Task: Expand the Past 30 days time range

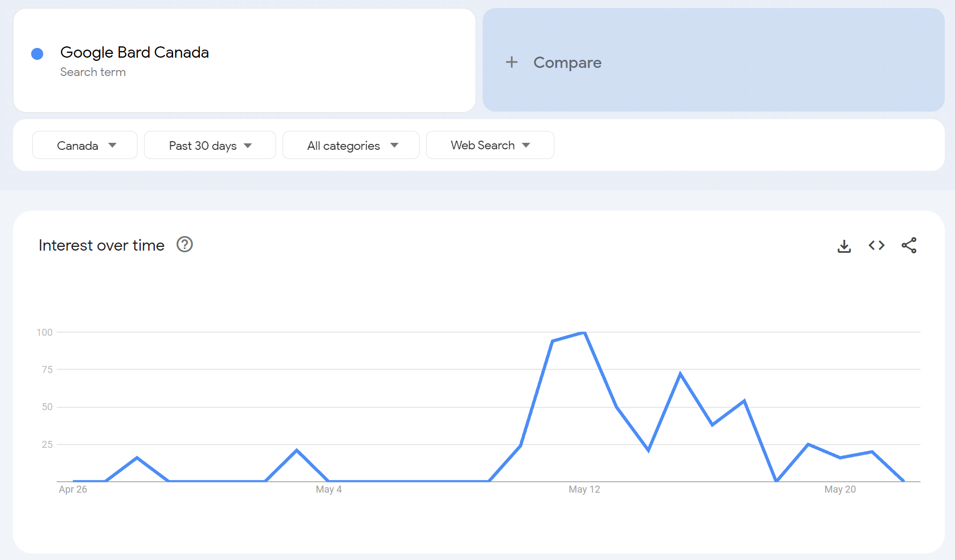Action: (x=210, y=146)
